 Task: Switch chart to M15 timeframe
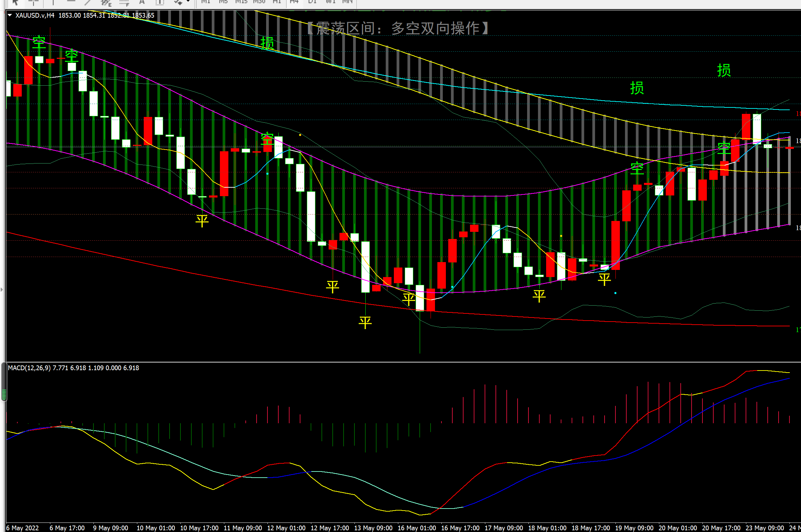[241, 2]
